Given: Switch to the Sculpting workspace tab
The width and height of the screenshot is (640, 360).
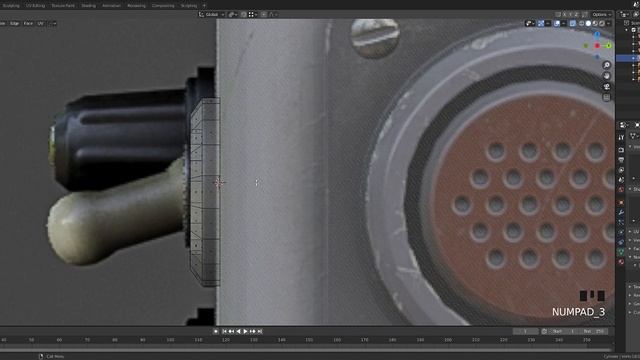Looking at the screenshot, I should click(x=11, y=6).
